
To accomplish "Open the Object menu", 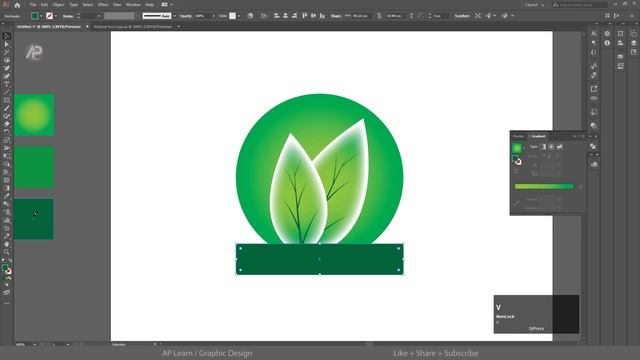I will [58, 4].
